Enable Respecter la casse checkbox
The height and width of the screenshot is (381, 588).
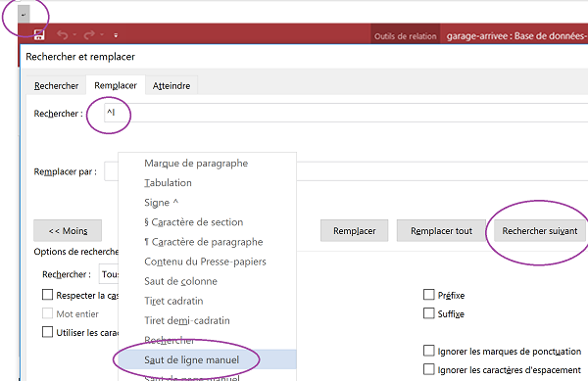[x=48, y=295]
